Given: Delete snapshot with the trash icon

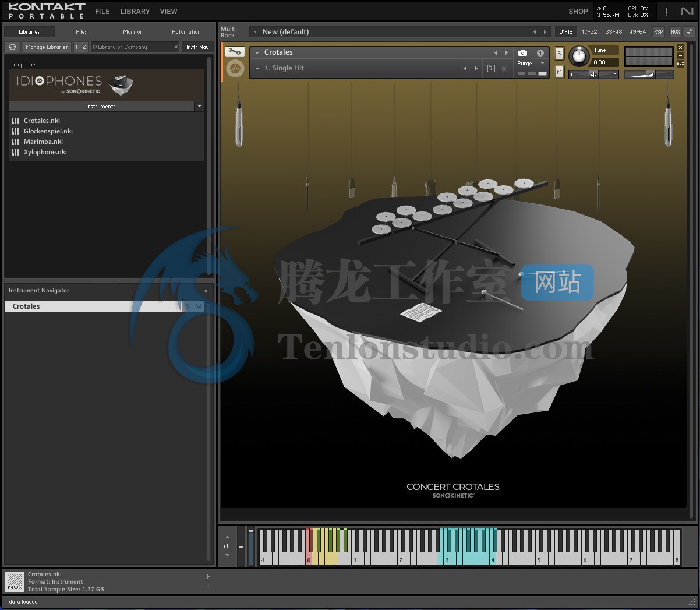Looking at the screenshot, I should (504, 68).
